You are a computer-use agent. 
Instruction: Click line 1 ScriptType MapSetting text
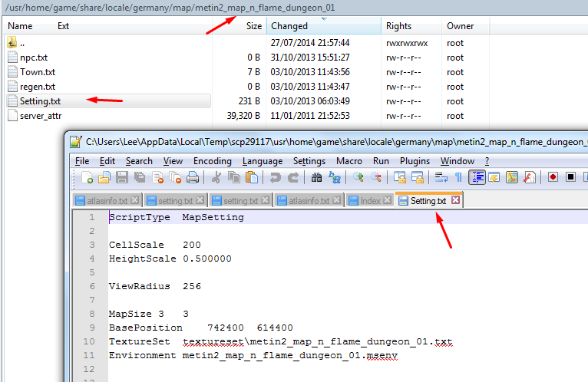[x=177, y=217]
